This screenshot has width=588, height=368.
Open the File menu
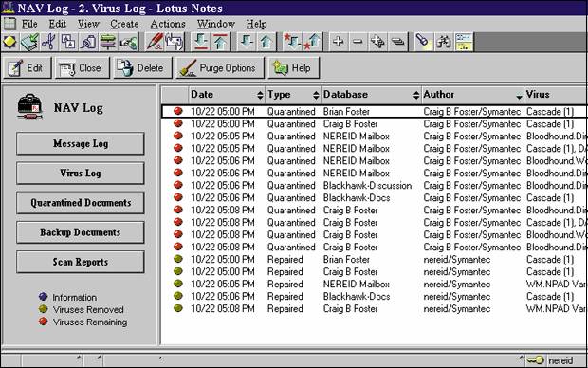29,24
